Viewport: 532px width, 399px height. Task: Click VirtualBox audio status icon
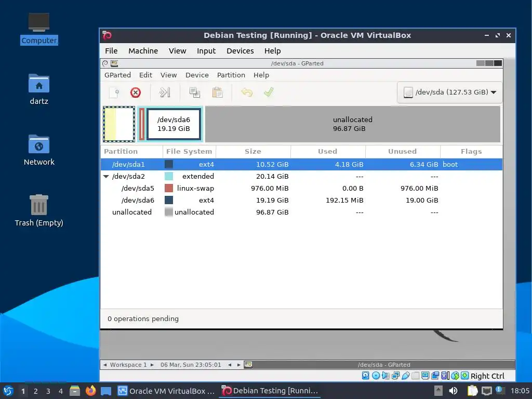(x=385, y=376)
